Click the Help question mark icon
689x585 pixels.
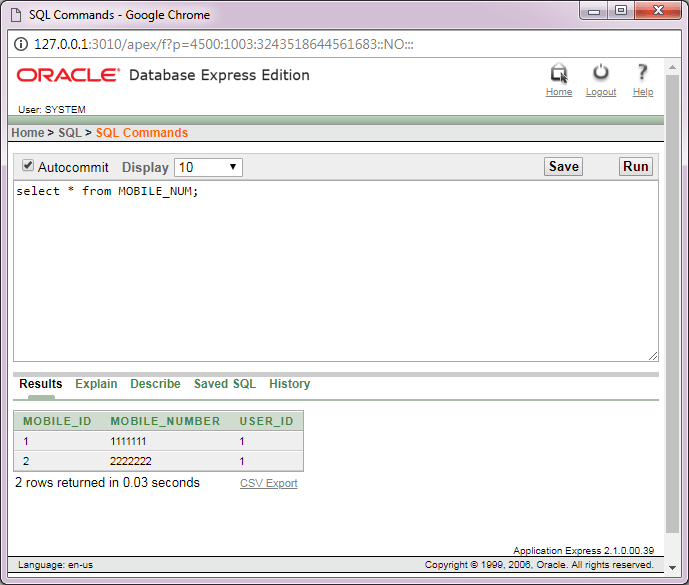[642, 73]
